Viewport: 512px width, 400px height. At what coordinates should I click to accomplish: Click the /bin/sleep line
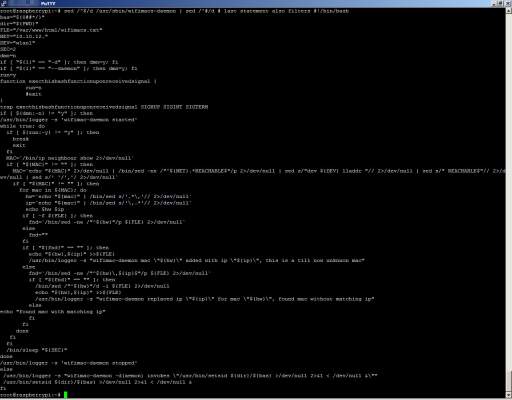pyautogui.click(x=37, y=350)
